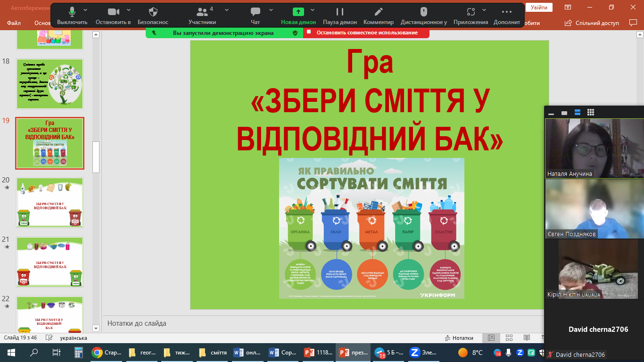The height and width of the screenshot is (362, 644).
Task: Open PowerPoint comments pane icon
Action: [x=633, y=23]
